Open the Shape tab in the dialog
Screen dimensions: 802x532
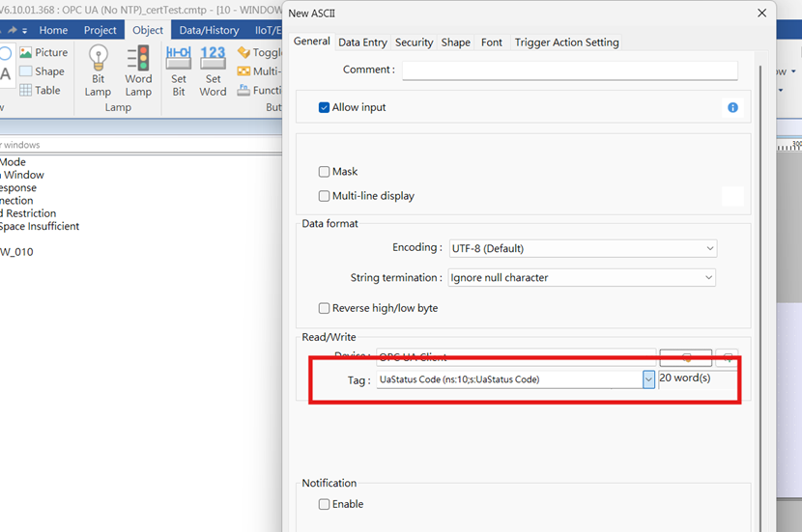click(x=456, y=42)
